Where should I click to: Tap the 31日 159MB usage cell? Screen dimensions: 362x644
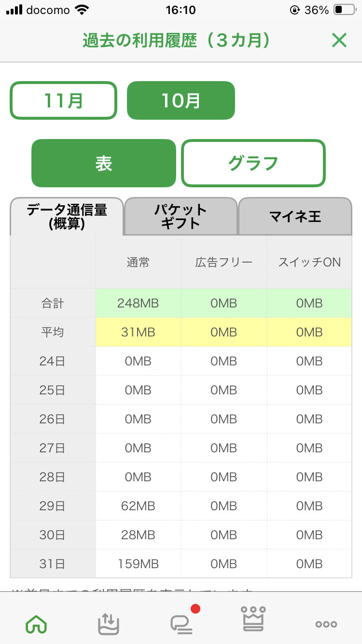point(138,564)
